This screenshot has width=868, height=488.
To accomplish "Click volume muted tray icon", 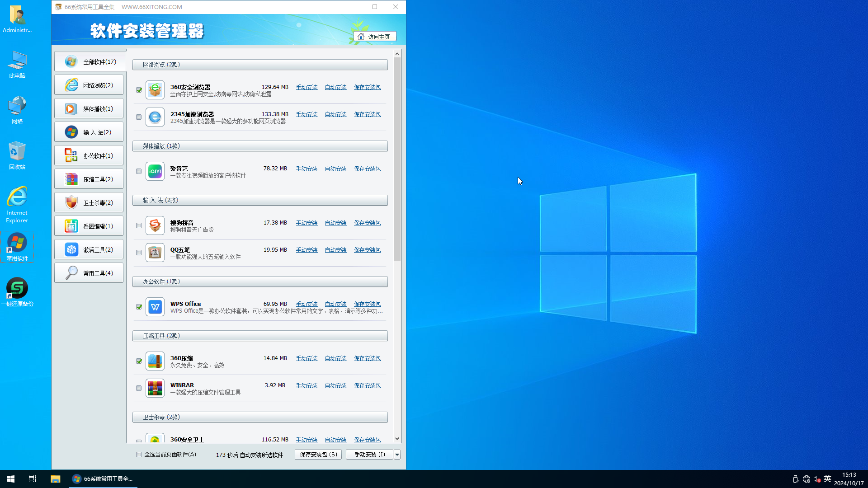I will pyautogui.click(x=817, y=479).
